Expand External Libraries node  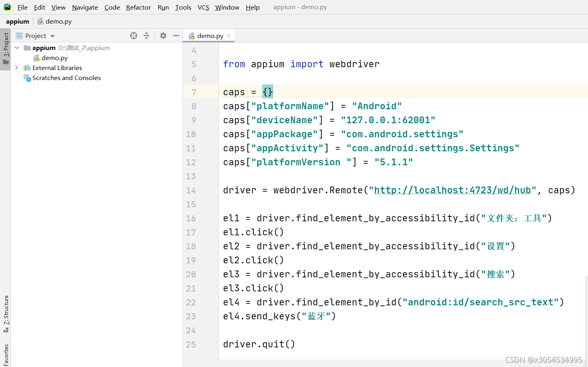pos(16,68)
